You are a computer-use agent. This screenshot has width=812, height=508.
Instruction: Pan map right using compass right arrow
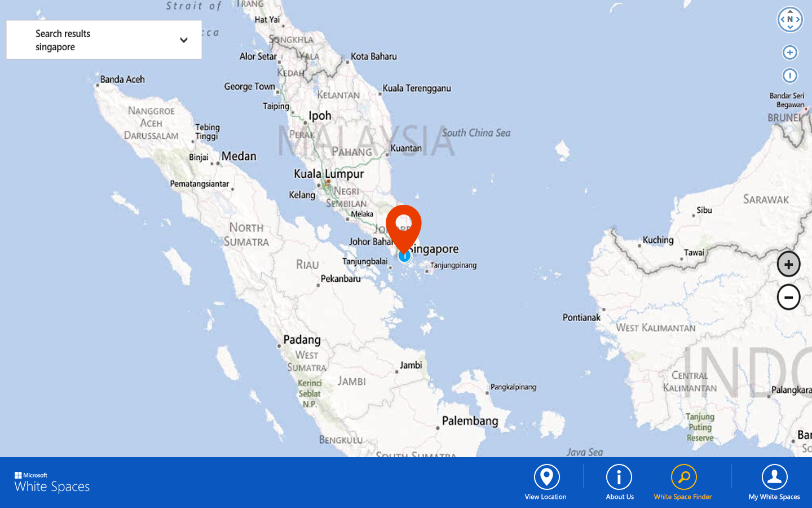click(798, 19)
